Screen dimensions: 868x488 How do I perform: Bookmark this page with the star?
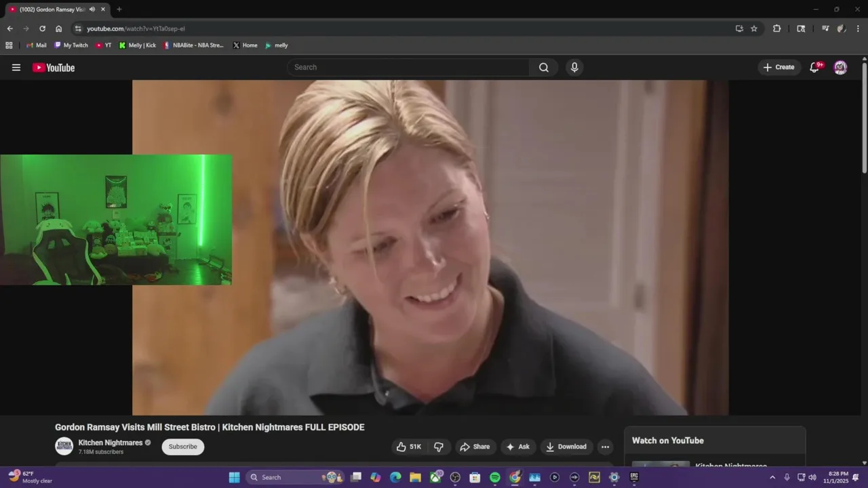tap(754, 28)
